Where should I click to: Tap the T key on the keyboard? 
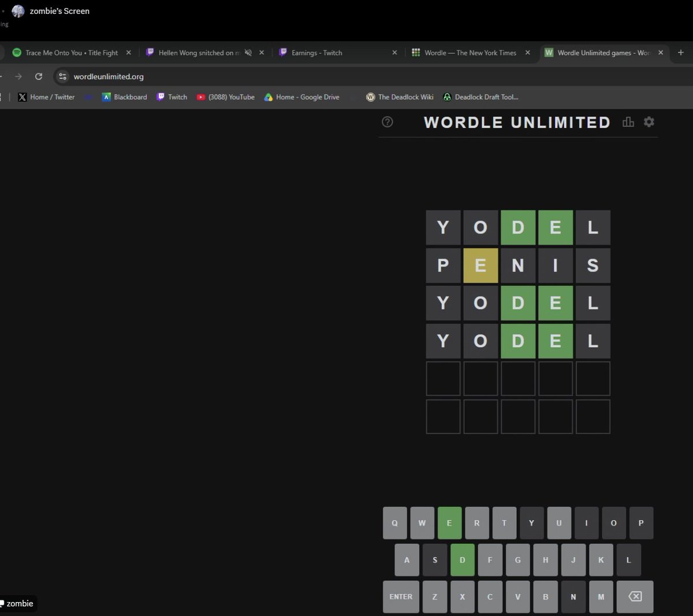point(504,523)
